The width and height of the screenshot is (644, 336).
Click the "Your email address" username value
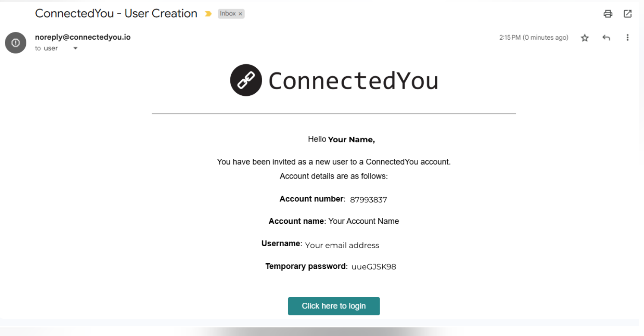tap(342, 245)
